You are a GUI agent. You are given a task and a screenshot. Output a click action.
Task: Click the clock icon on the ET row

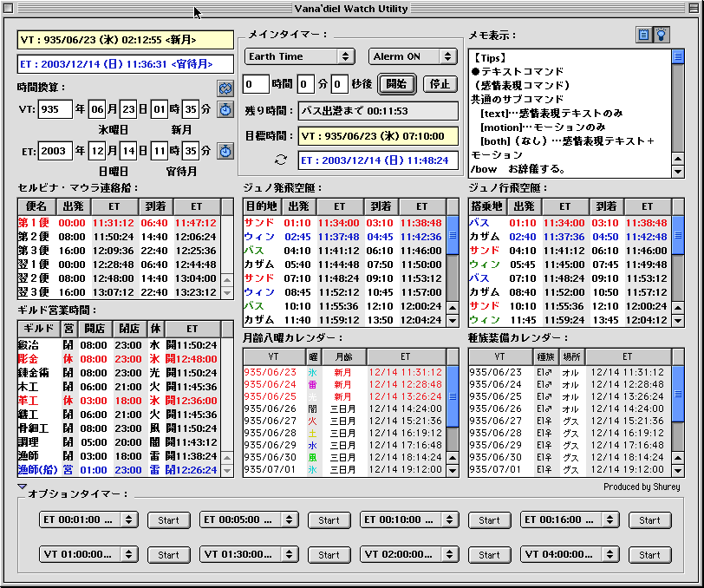tap(225, 151)
